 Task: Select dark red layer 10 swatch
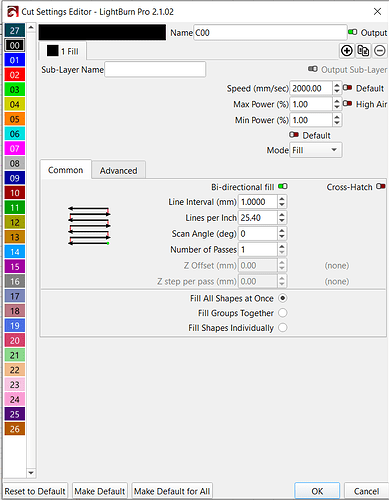(15, 193)
